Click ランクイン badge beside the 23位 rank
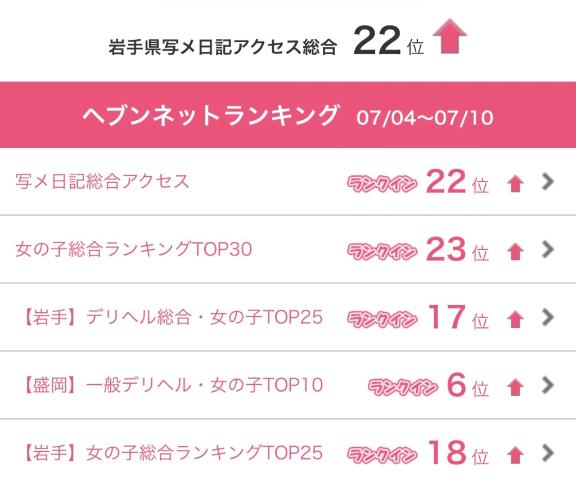This screenshot has width=576, height=480. (382, 252)
